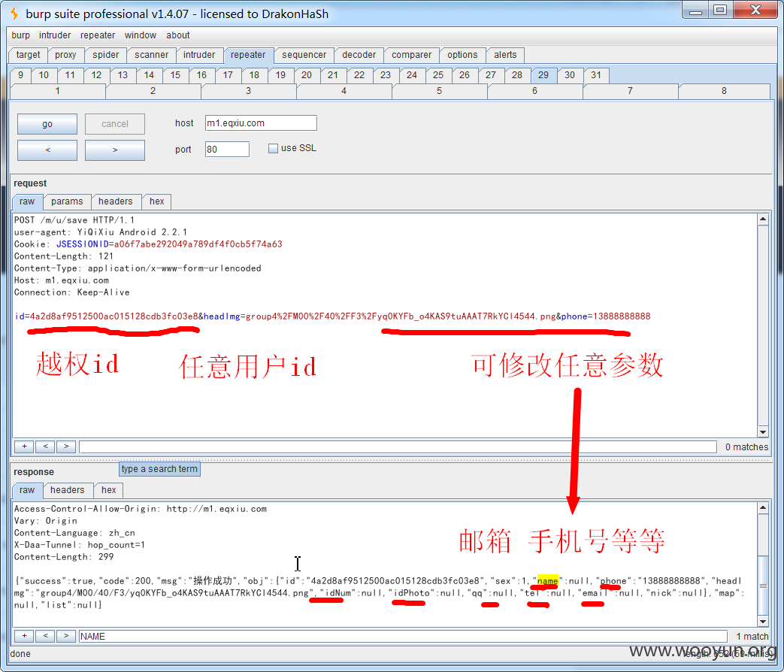Screen dimensions: 784x672
Task: Click request search previous < button
Action: click(x=45, y=446)
